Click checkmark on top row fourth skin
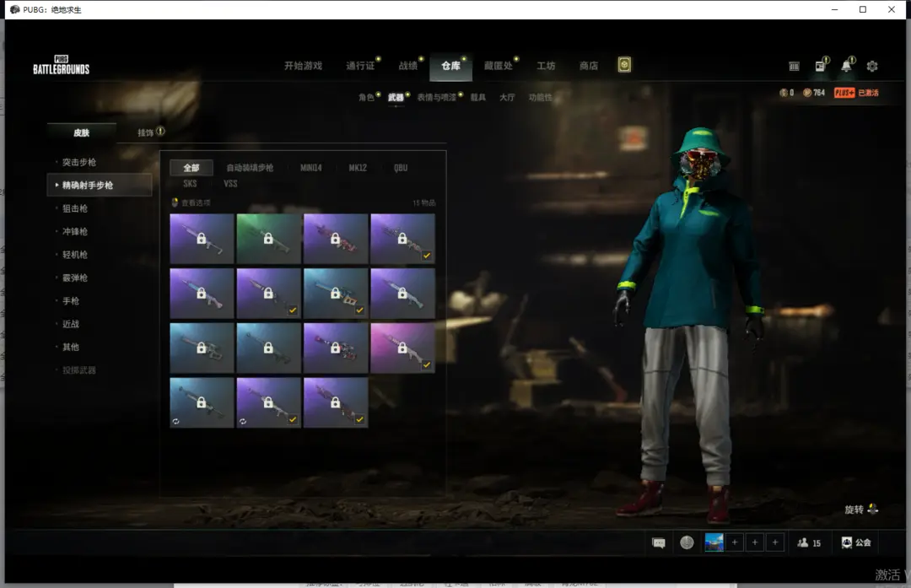The image size is (911, 588). tap(427, 255)
